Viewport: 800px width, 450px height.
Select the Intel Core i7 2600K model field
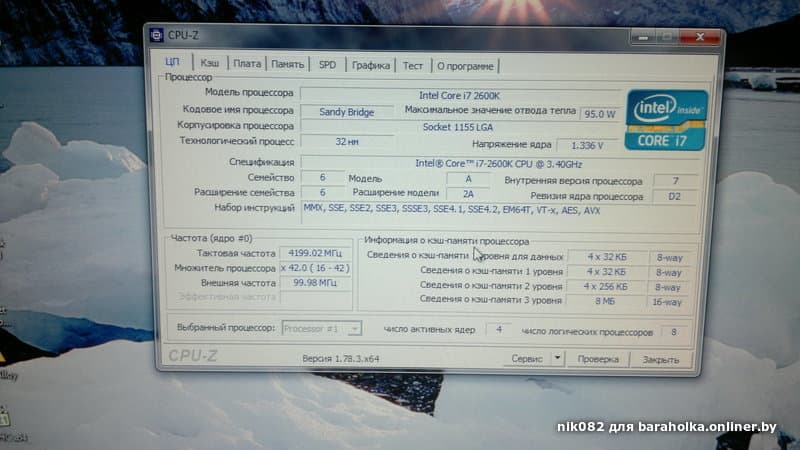tap(459, 95)
